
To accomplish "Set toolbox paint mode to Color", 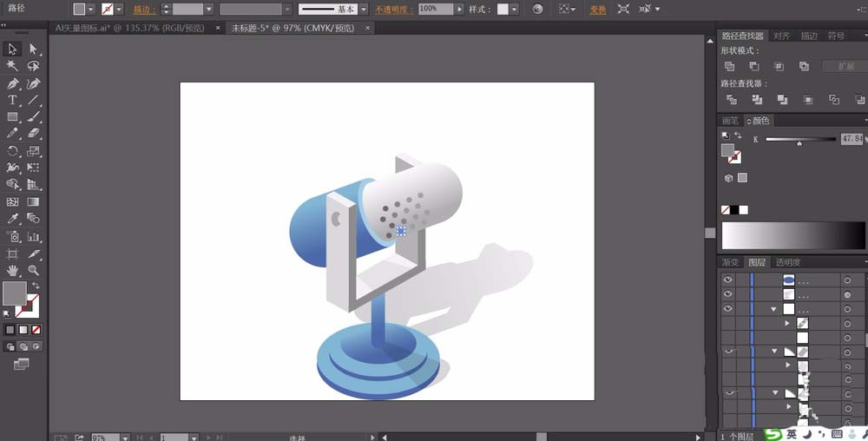I will pyautogui.click(x=10, y=330).
